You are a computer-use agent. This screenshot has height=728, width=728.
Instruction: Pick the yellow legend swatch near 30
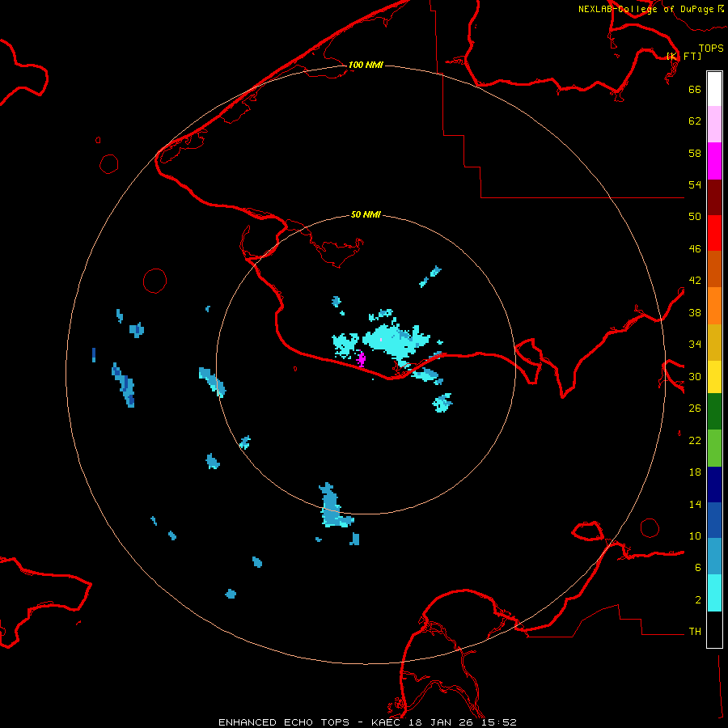pyautogui.click(x=714, y=377)
